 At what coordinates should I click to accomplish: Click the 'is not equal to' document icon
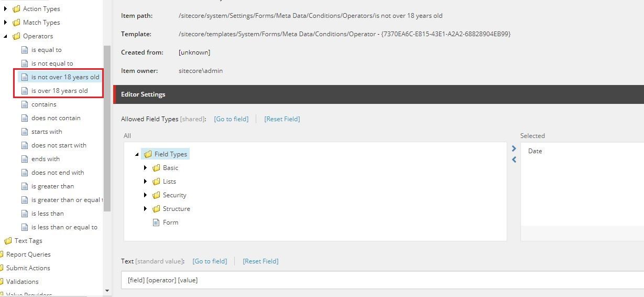(25, 63)
